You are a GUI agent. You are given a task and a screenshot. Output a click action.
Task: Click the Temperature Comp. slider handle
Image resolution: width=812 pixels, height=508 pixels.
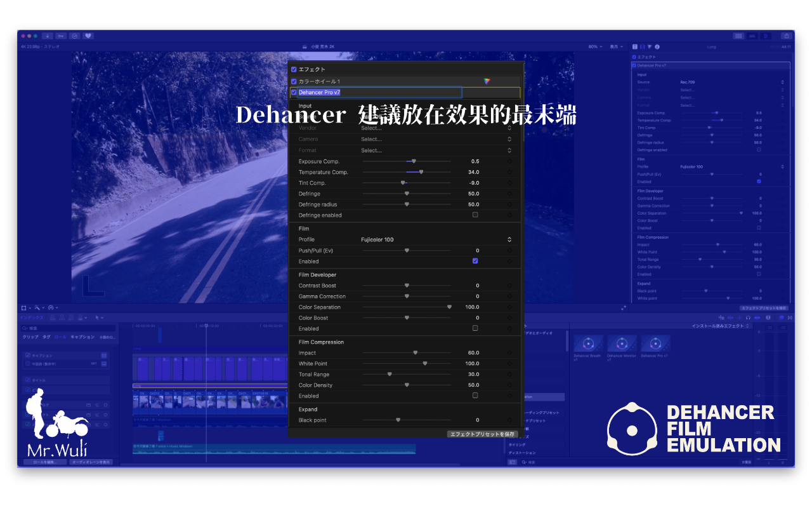(x=421, y=172)
